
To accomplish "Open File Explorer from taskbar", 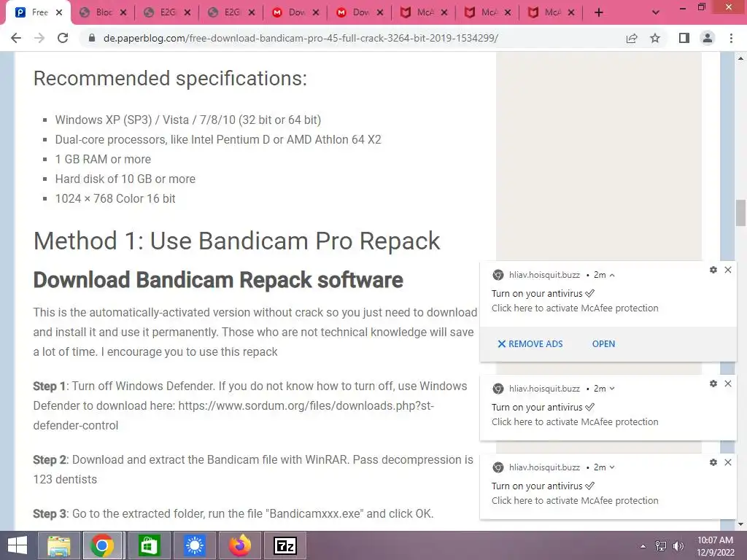I will click(x=58, y=545).
